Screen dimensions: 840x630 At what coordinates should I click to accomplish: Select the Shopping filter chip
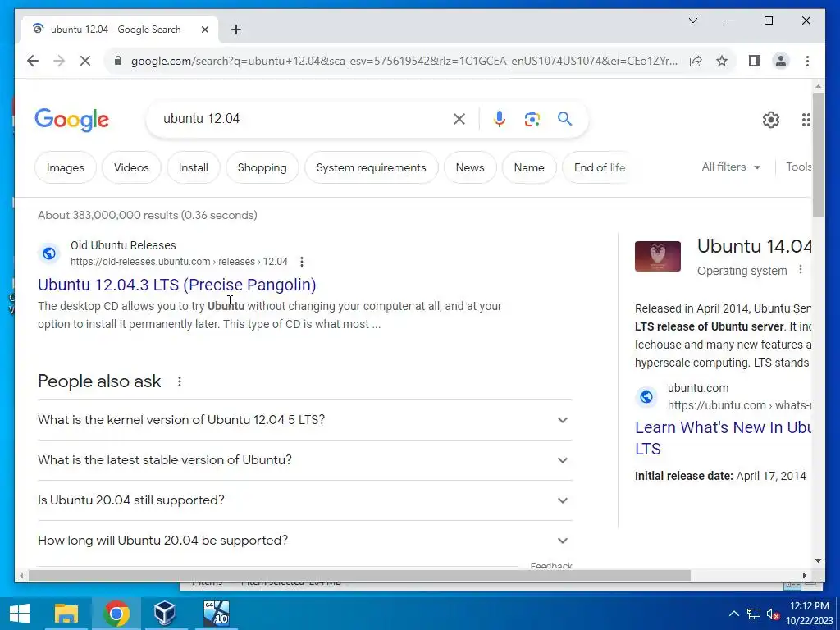coord(262,167)
